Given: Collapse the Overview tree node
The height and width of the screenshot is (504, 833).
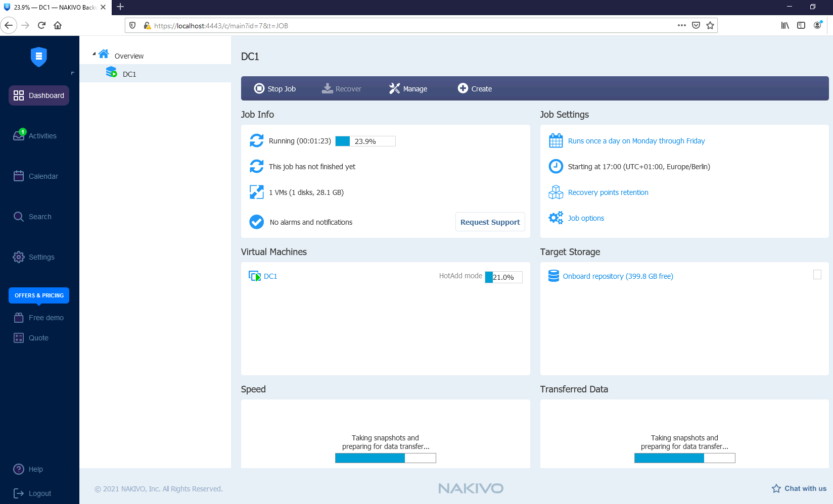Looking at the screenshot, I should 94,54.
